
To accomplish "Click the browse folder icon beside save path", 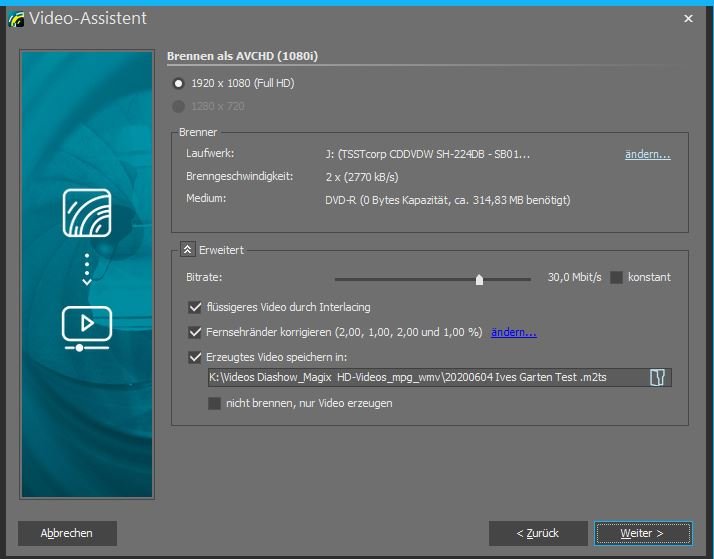I will (657, 377).
